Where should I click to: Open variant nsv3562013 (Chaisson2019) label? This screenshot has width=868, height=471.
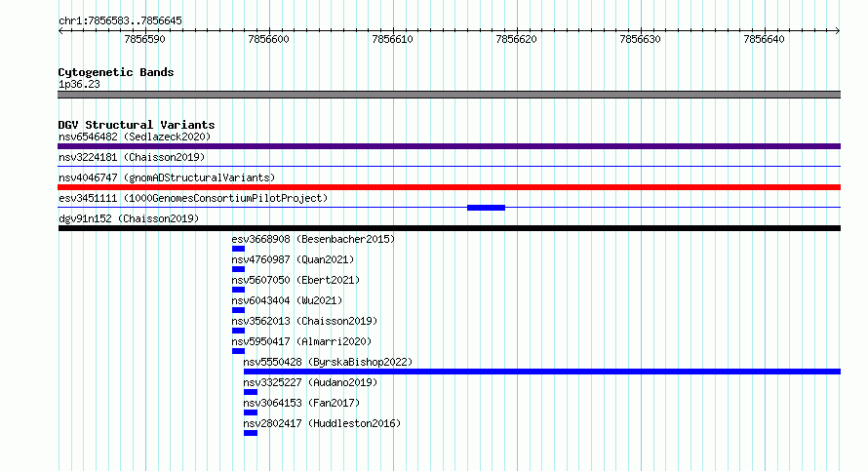tap(304, 321)
